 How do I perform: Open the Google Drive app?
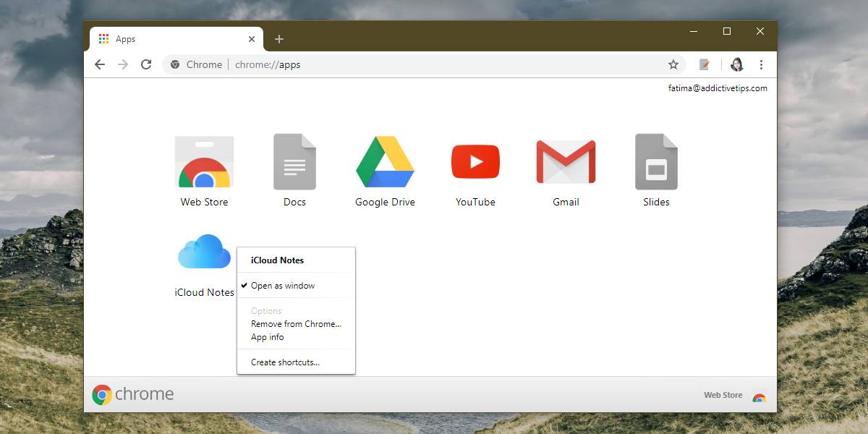click(x=385, y=161)
